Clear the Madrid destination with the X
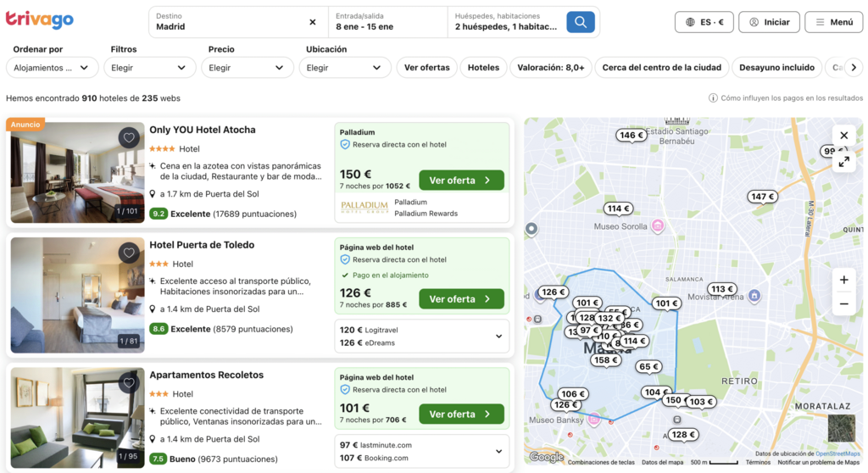Screen dimensions: 868x473 (x=313, y=22)
